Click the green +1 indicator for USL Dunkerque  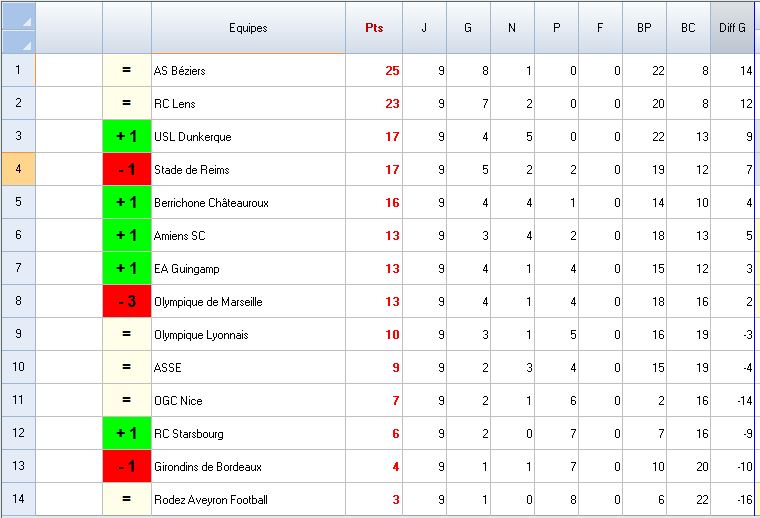[126, 137]
